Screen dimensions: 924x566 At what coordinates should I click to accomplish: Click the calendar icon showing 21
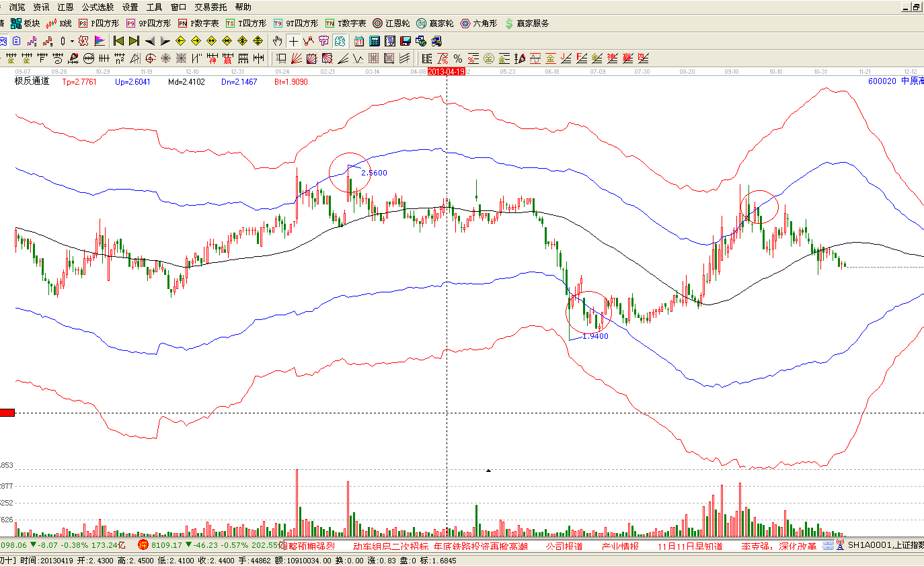coord(359,41)
